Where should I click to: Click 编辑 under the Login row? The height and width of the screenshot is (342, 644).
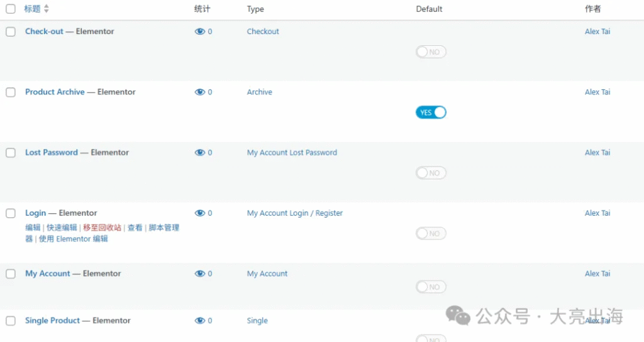[x=33, y=228]
